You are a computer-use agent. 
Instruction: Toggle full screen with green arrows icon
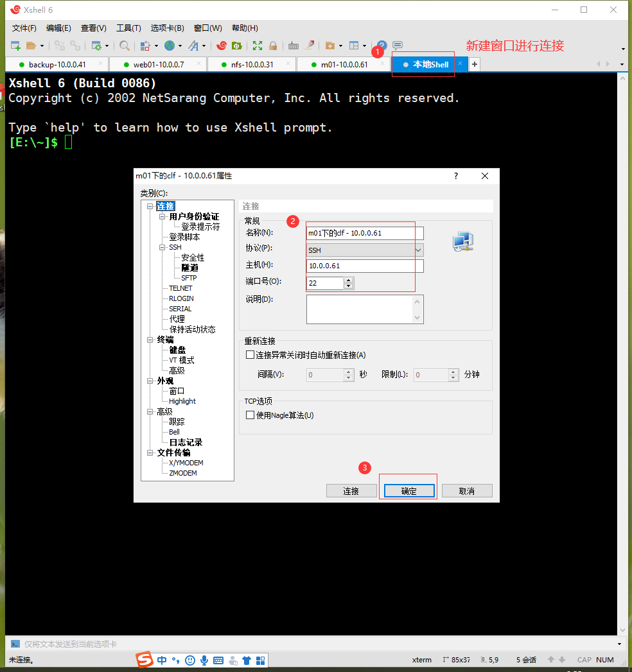click(258, 46)
